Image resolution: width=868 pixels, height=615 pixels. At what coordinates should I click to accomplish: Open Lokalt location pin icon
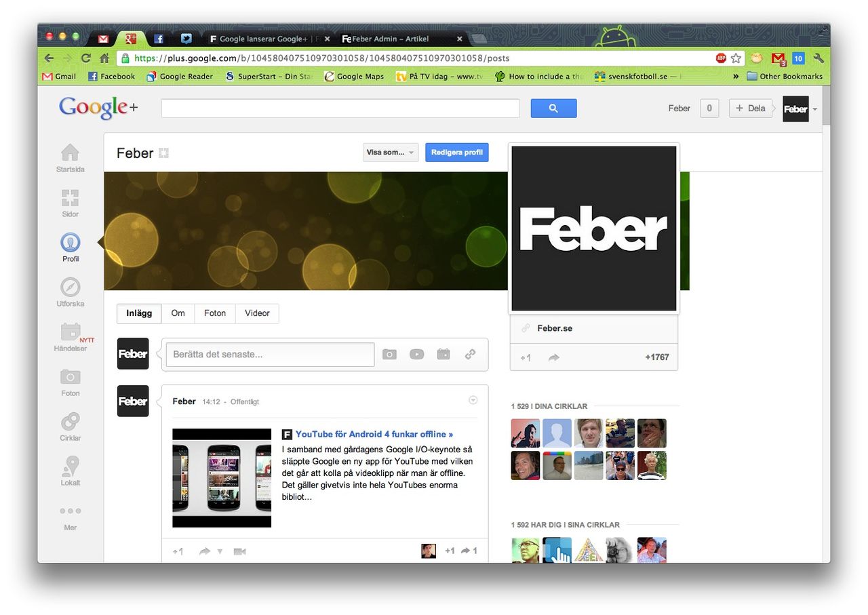[x=70, y=467]
